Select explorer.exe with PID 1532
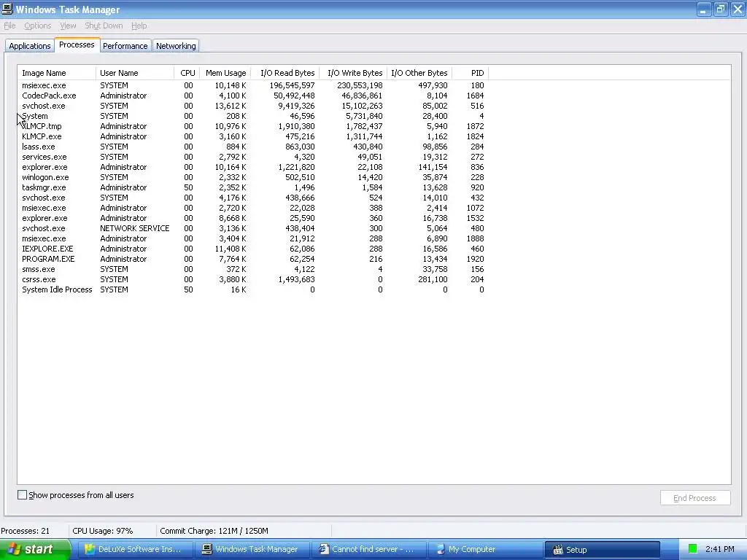 click(x=253, y=218)
